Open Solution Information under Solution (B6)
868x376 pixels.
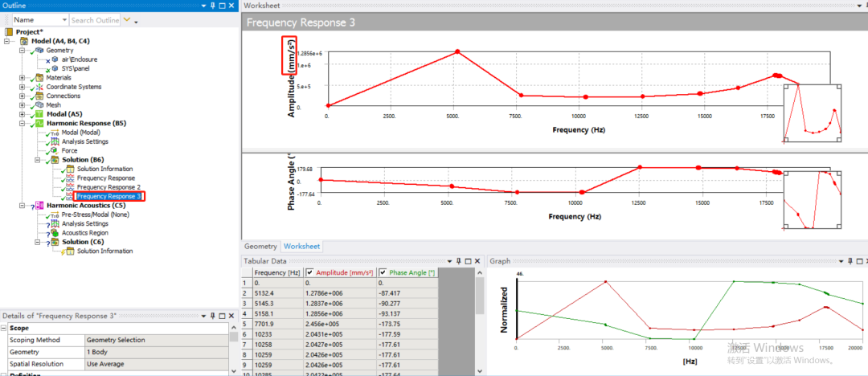click(104, 169)
